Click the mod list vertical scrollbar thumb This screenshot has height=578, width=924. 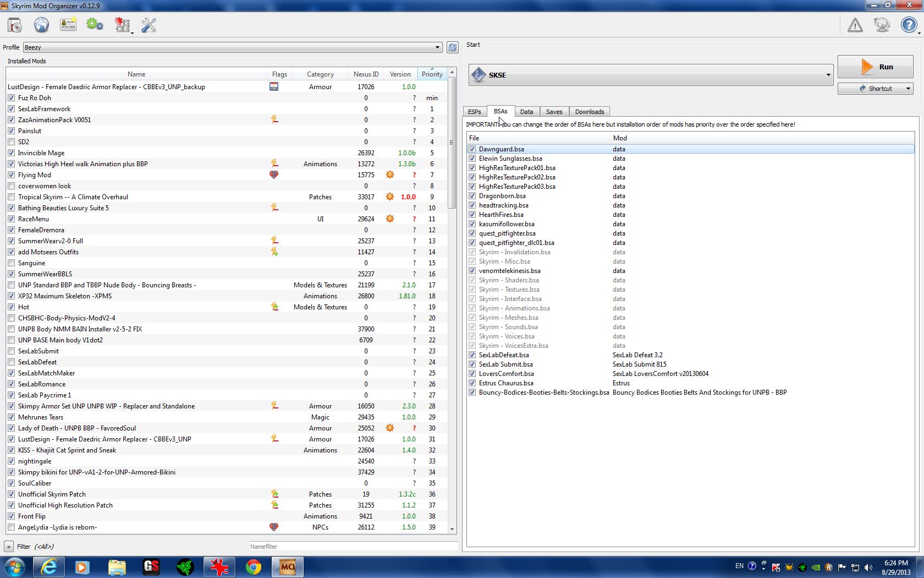pos(452,143)
